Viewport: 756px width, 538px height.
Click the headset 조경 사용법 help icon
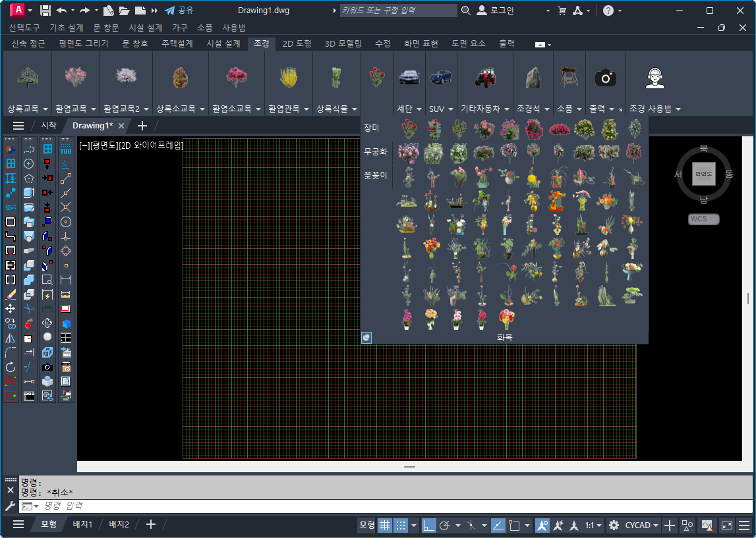pos(654,78)
